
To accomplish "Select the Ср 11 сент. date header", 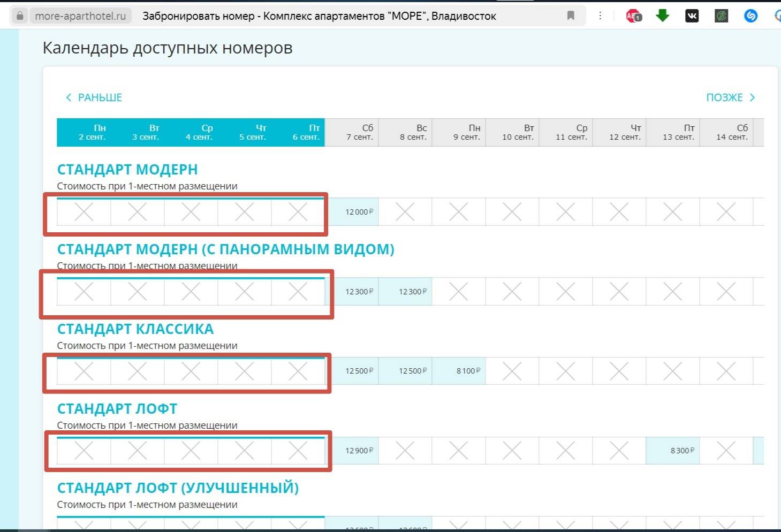I will click(566, 132).
